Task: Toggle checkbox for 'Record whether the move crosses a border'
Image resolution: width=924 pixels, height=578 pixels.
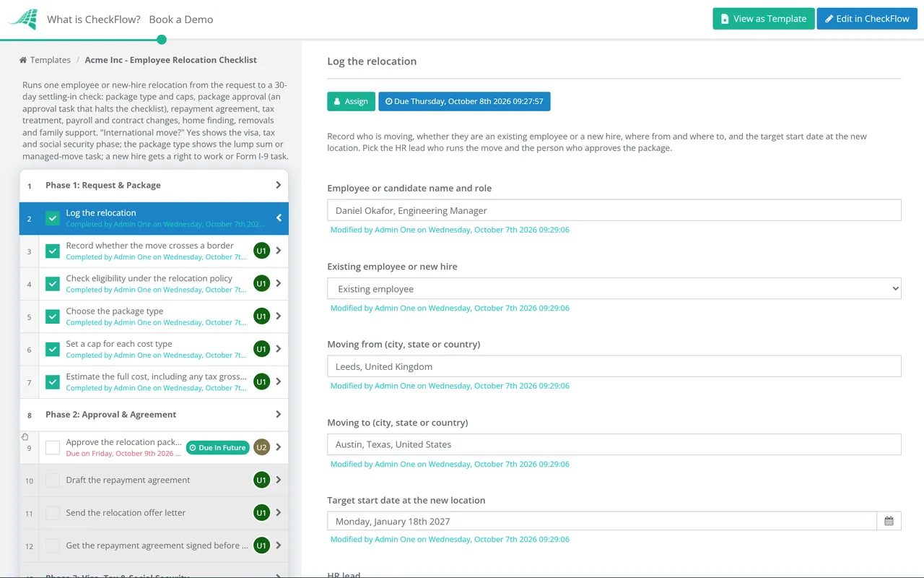Action: [x=53, y=251]
